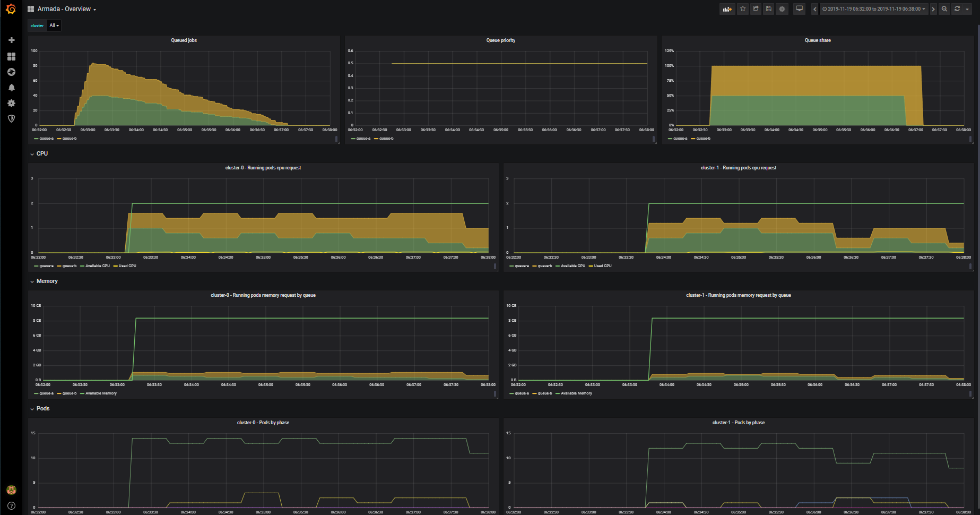Open cluster-0 Running pods memory request panel menu

pyautogui.click(x=263, y=295)
